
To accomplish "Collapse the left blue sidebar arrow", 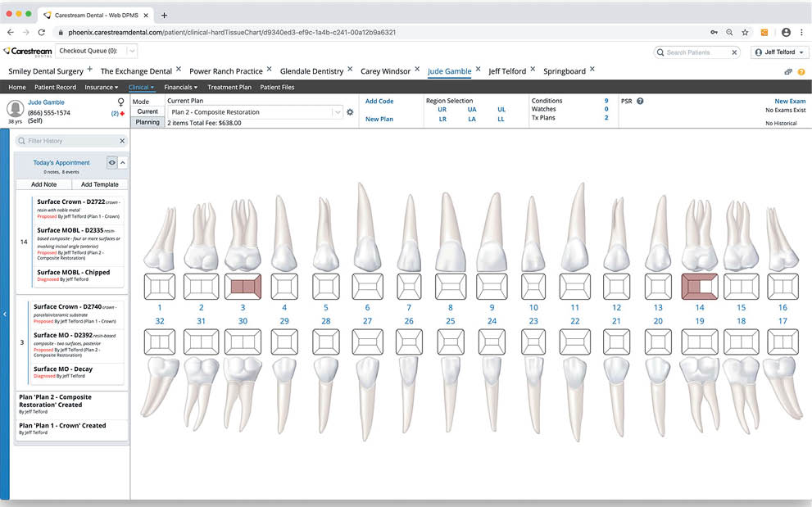I will [4, 314].
